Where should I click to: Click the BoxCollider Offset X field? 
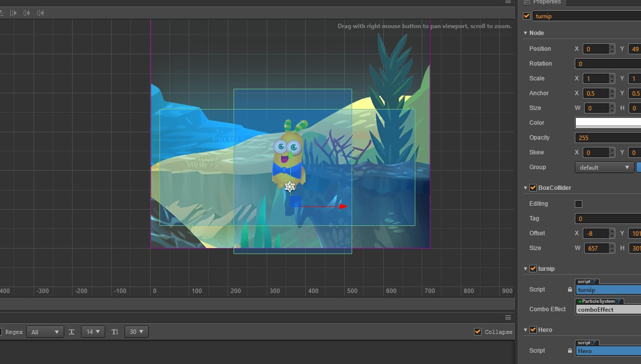point(596,233)
